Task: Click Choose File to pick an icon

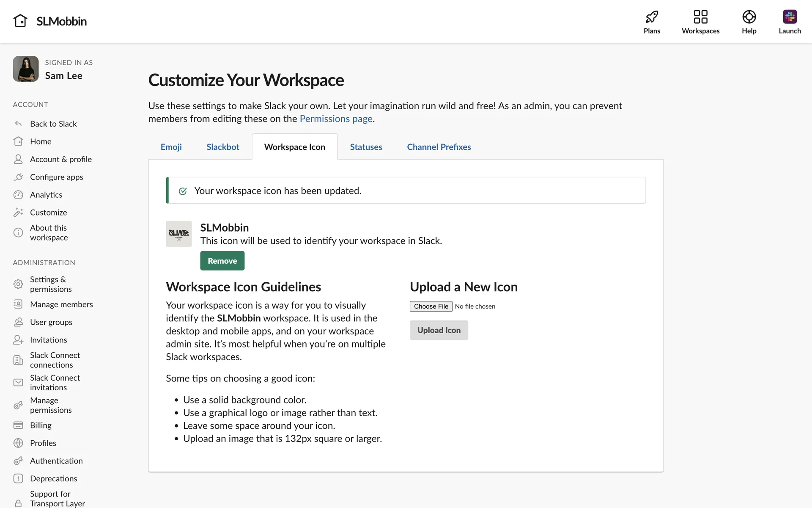Action: pos(431,306)
